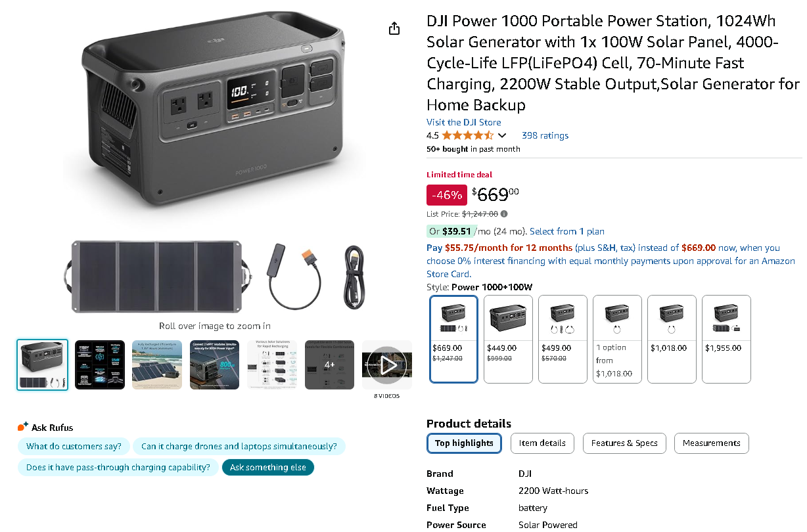Click the 4+ images overlay thumbnail
The image size is (807, 532).
point(329,365)
